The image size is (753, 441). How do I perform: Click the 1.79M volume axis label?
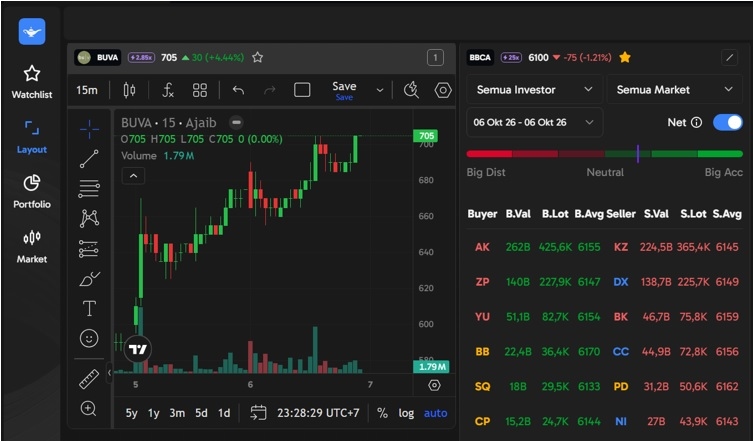[431, 367]
